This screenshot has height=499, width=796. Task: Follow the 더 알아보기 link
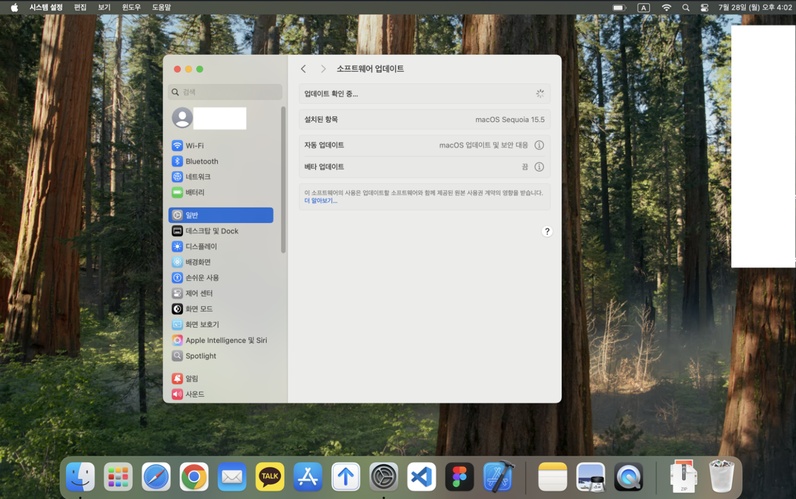click(x=320, y=200)
